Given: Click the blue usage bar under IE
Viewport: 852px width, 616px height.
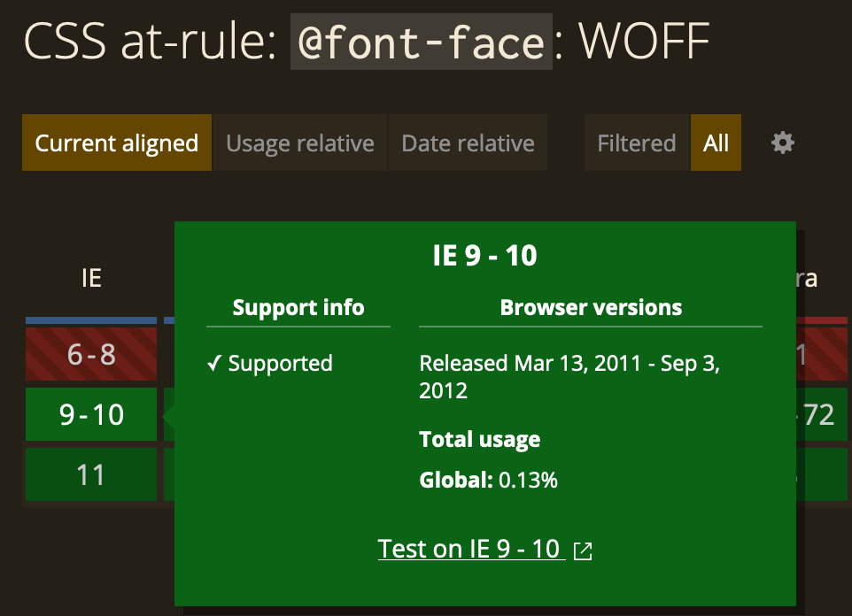Looking at the screenshot, I should 91,320.
